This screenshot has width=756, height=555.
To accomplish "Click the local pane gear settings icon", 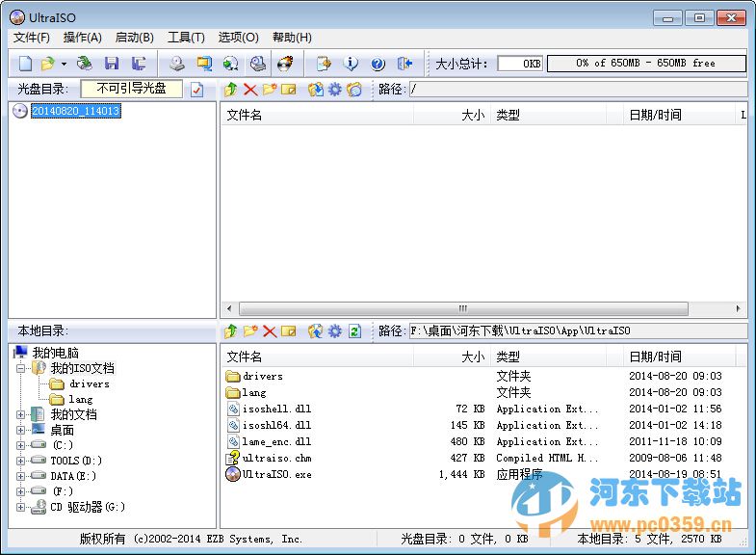I will pyautogui.click(x=334, y=331).
